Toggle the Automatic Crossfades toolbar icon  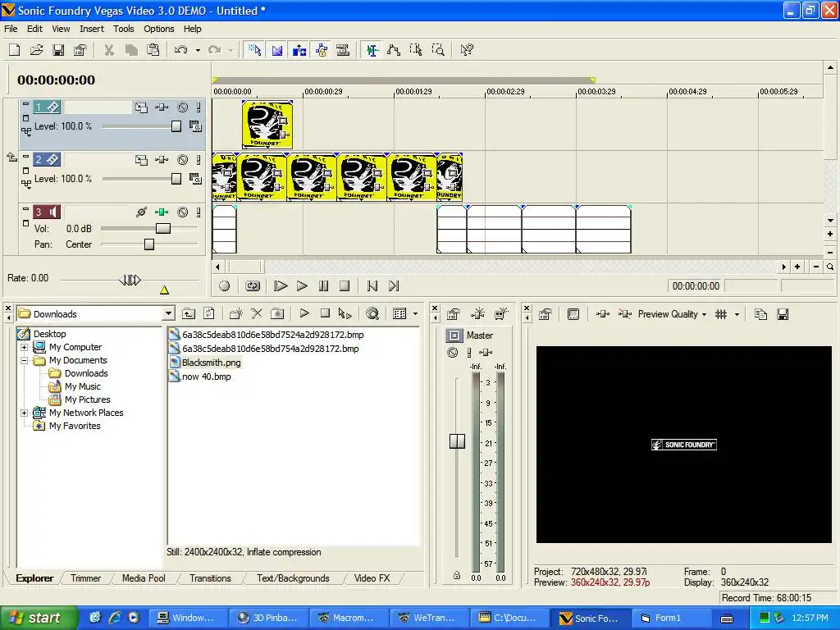pos(277,50)
